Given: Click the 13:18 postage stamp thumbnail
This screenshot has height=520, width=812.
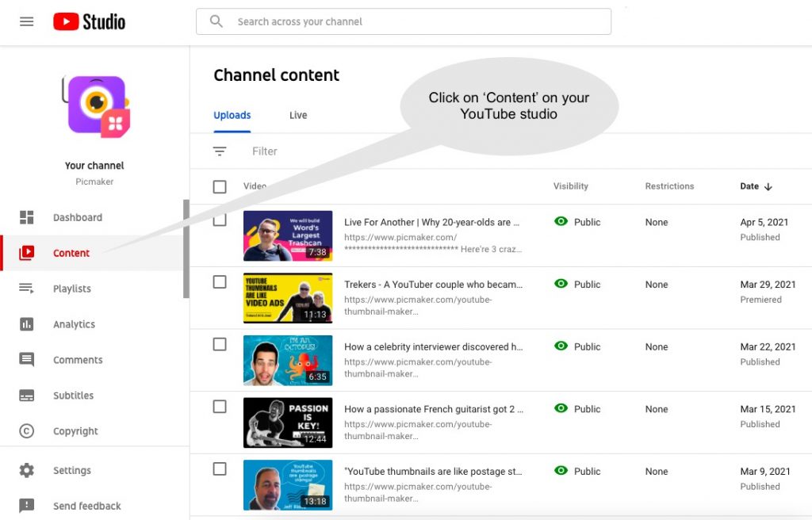Looking at the screenshot, I should [x=288, y=485].
